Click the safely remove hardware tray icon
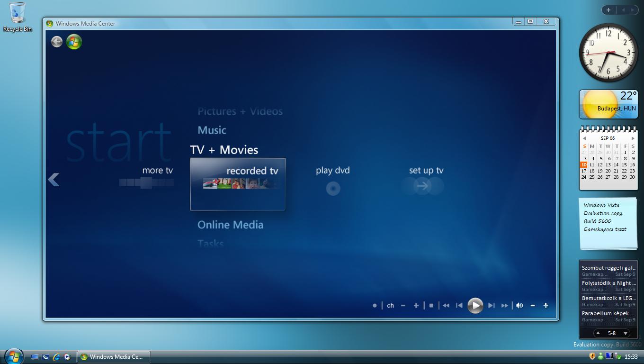644x364 pixels. click(617, 357)
